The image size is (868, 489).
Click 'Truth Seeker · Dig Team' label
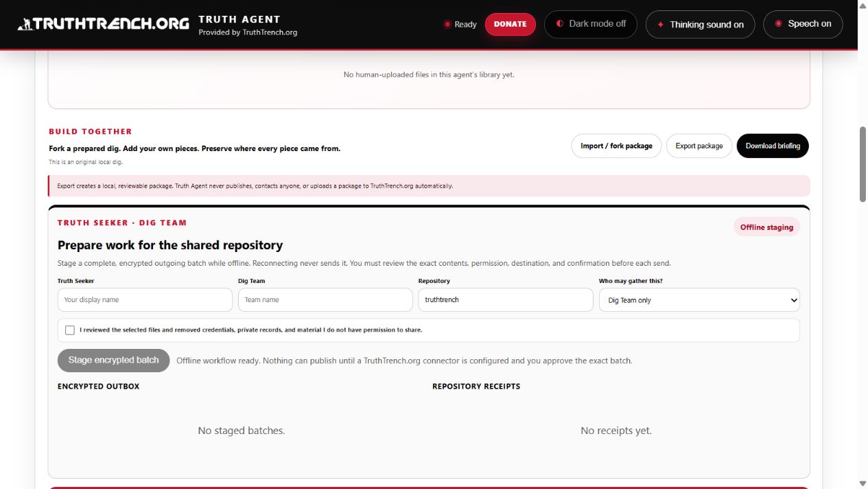coord(122,223)
